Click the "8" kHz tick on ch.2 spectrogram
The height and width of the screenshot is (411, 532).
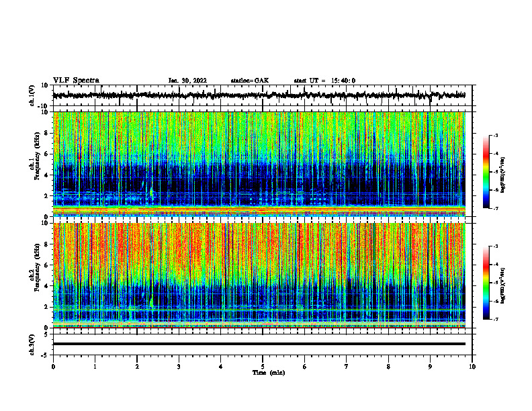point(46,244)
